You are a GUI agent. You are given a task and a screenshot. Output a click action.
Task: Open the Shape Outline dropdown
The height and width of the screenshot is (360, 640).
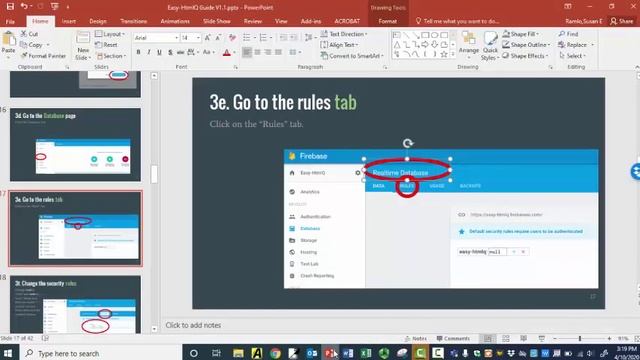click(x=527, y=45)
